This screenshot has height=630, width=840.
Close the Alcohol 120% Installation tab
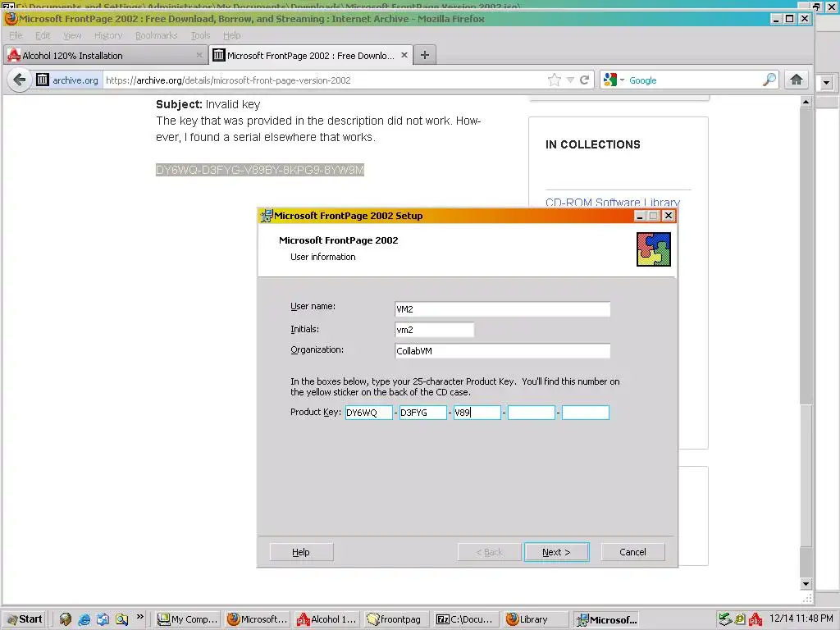(199, 55)
